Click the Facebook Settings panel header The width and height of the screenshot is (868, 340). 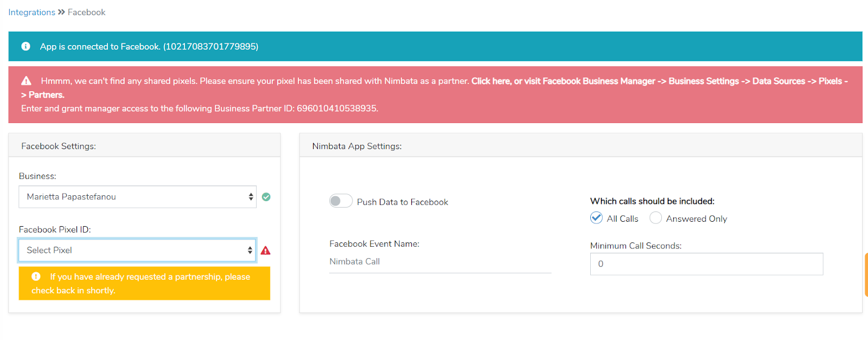click(x=144, y=146)
